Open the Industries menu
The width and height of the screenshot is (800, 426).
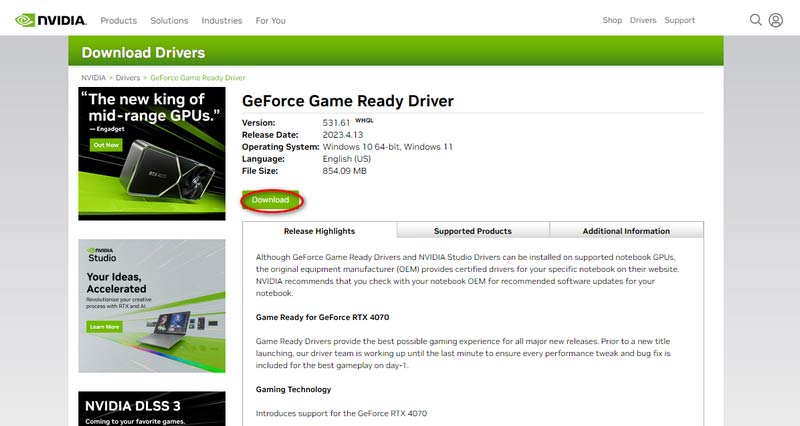[221, 20]
